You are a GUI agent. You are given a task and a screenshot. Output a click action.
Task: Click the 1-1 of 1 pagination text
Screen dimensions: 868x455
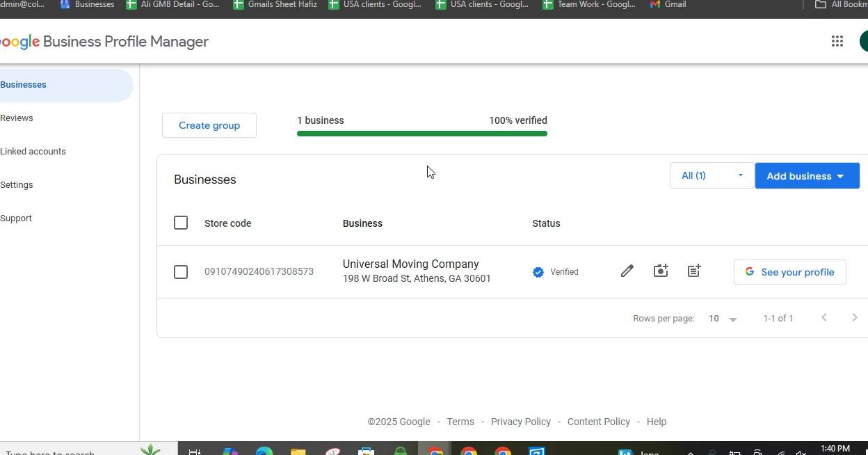click(778, 318)
